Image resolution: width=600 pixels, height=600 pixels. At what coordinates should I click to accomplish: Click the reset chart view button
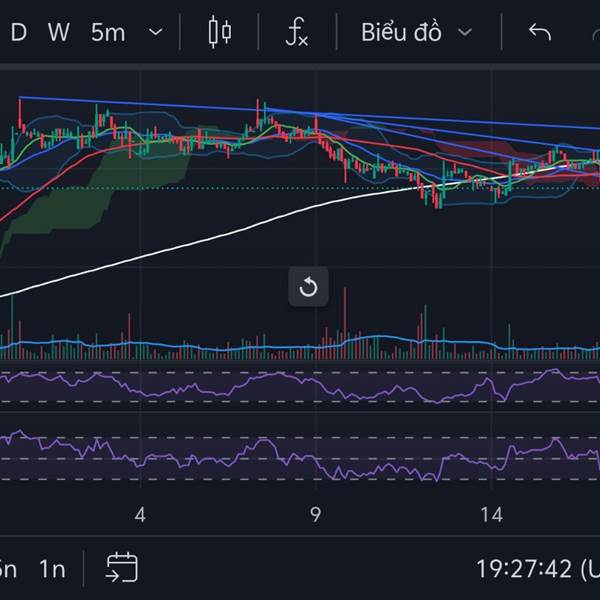(x=308, y=287)
